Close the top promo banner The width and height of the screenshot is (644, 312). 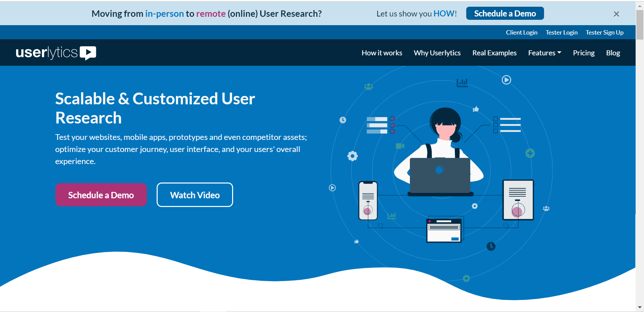click(x=616, y=14)
